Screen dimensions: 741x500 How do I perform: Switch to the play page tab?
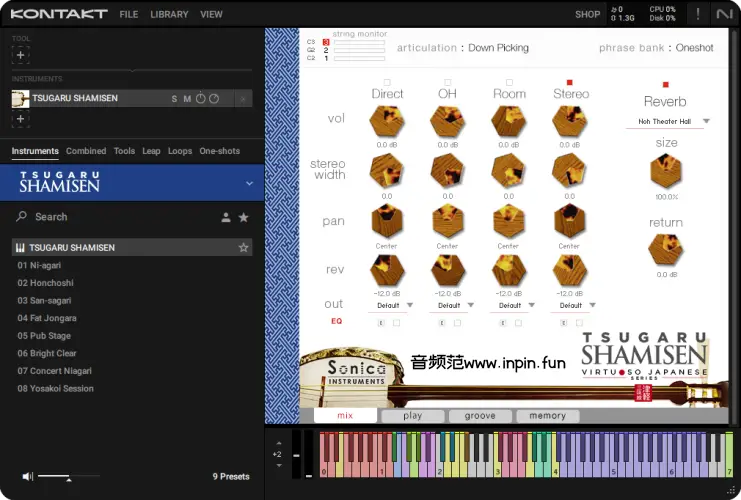pos(413,416)
